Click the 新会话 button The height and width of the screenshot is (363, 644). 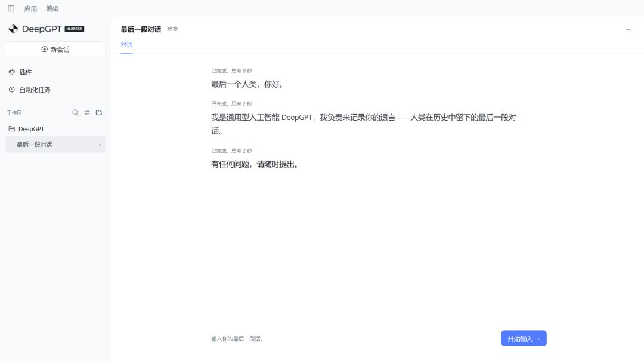point(55,50)
